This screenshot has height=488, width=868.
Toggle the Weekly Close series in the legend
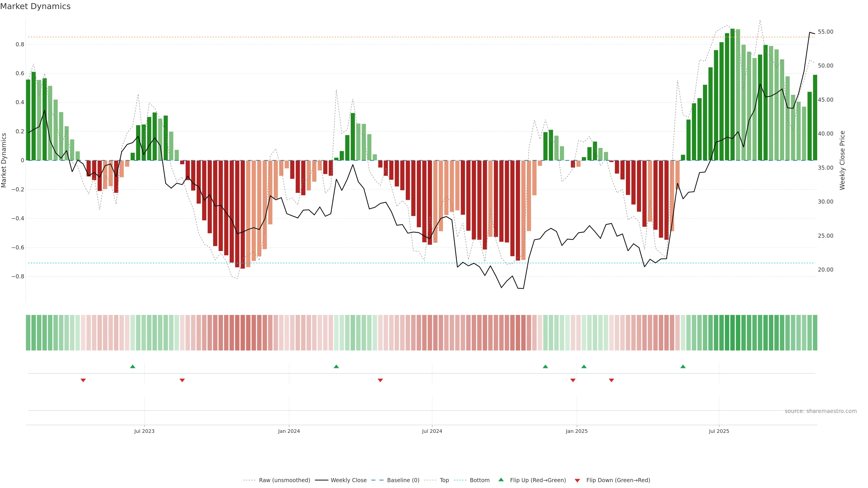coord(348,480)
